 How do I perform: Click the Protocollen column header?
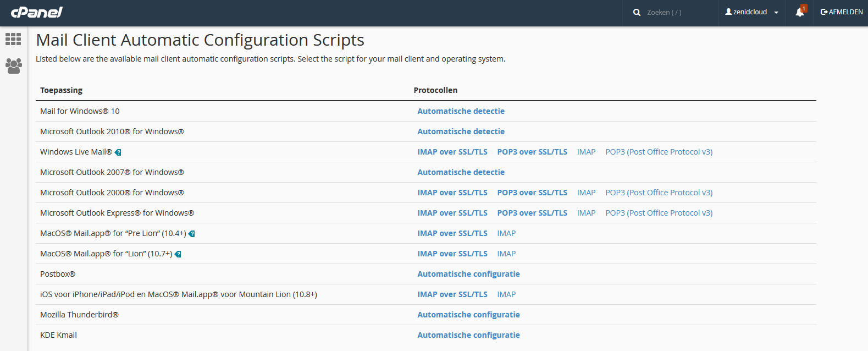tap(435, 90)
